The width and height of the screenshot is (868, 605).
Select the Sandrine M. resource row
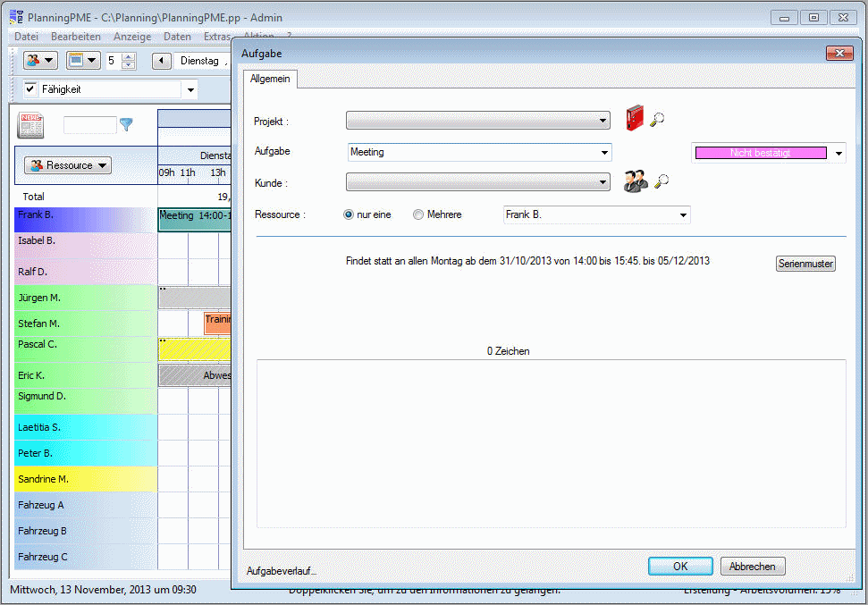click(86, 479)
